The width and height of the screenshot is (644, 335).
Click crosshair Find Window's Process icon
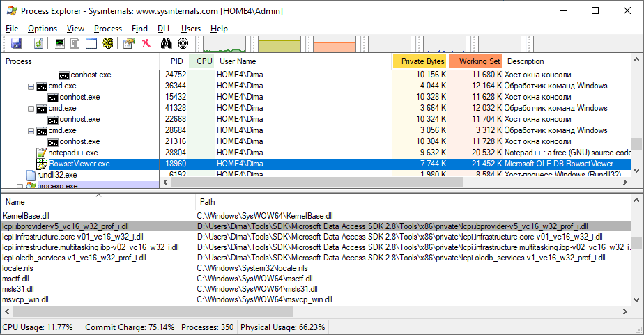pos(183,43)
